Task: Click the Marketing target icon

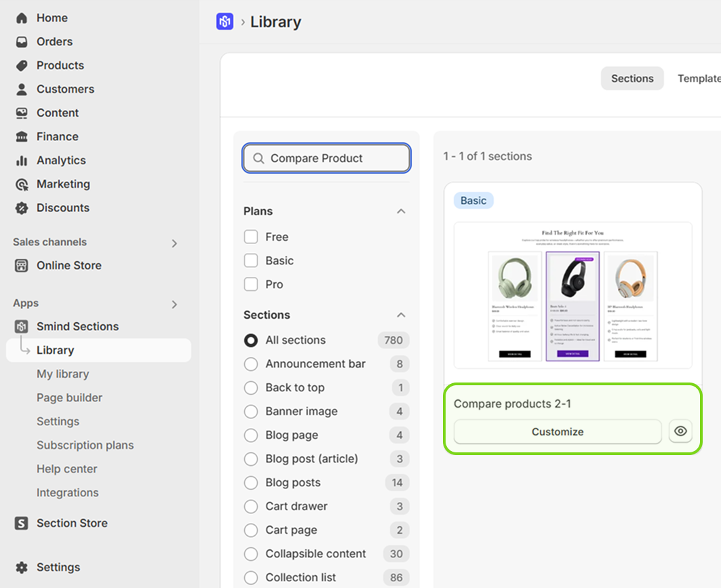Action: pyautogui.click(x=22, y=184)
